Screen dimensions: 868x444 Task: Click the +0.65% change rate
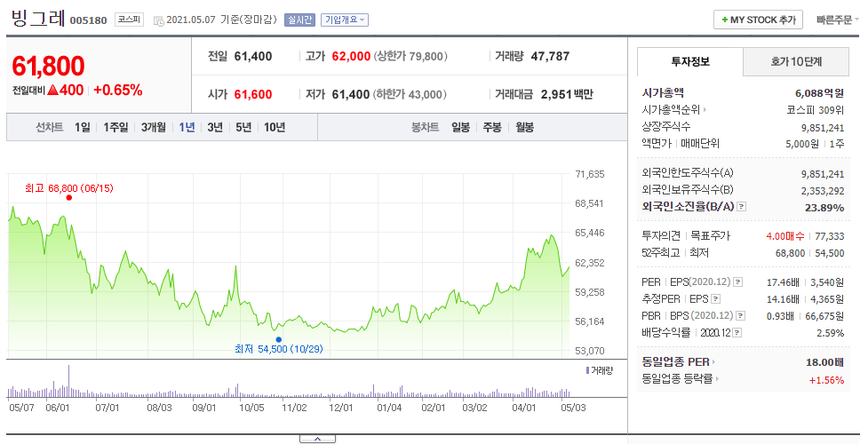click(x=118, y=90)
